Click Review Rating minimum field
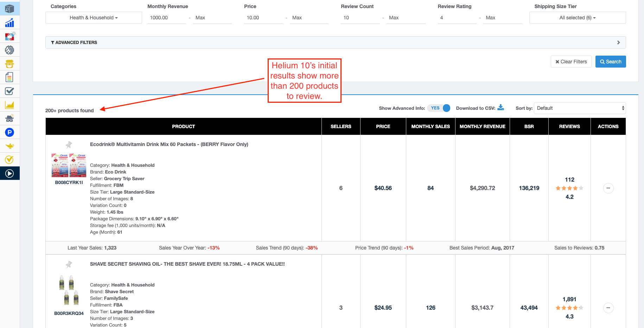This screenshot has height=328, width=644. 457,18
